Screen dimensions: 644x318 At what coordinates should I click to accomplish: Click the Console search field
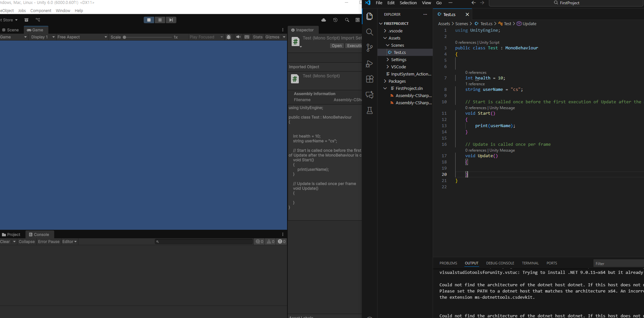click(204, 242)
